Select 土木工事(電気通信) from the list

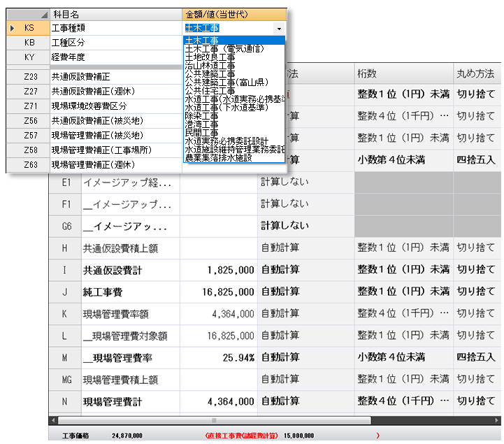224,49
